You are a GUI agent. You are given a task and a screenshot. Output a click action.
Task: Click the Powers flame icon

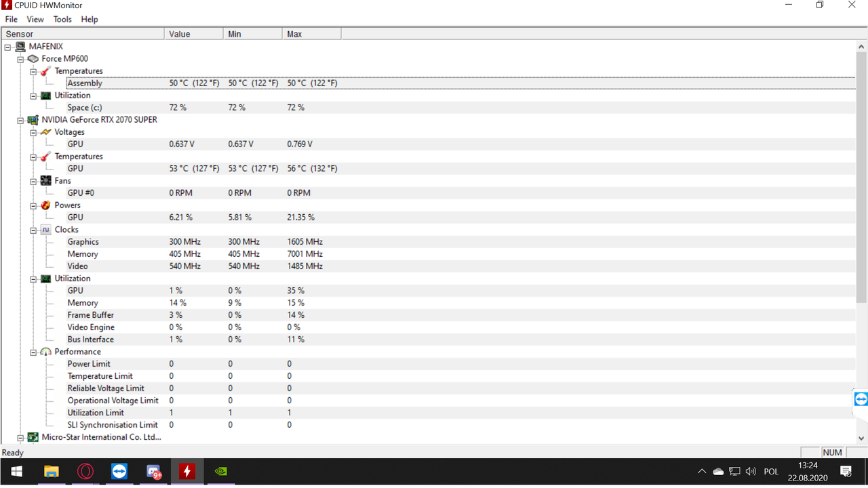pyautogui.click(x=45, y=205)
